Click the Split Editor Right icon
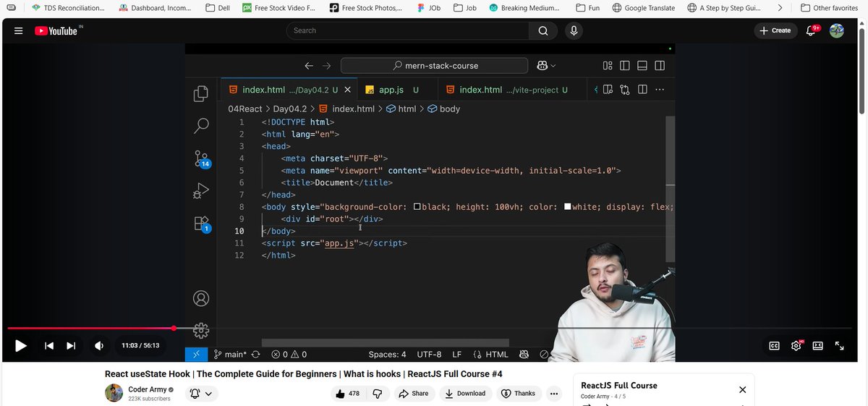 (x=642, y=90)
